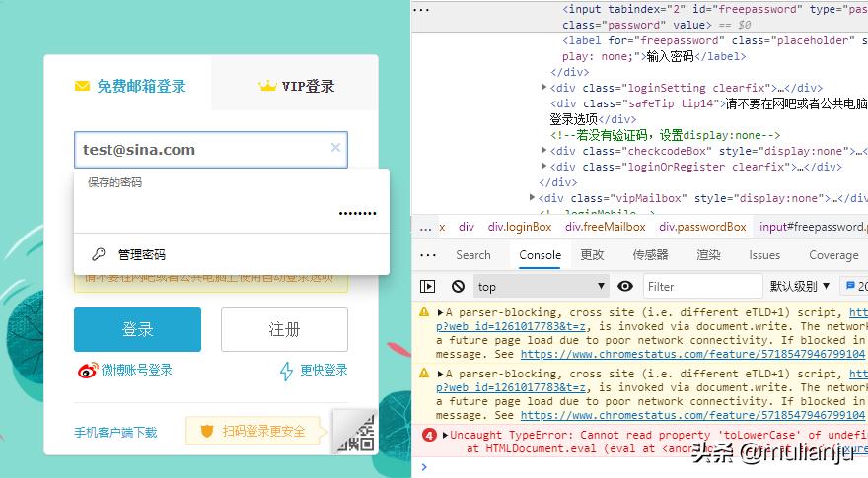Select div.loginBox in the breadcrumb

click(520, 227)
